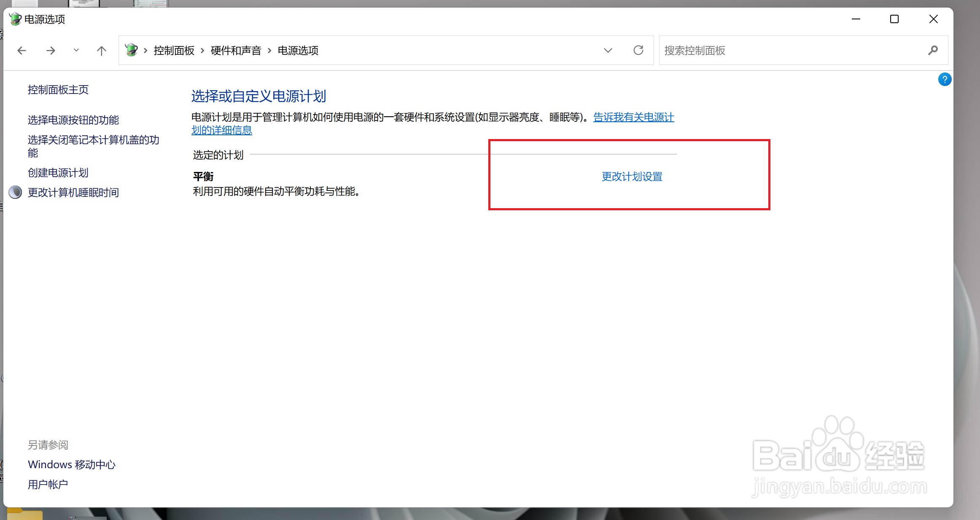The width and height of the screenshot is (980, 520).
Task: Click the forward navigation arrow
Action: pyautogui.click(x=51, y=50)
